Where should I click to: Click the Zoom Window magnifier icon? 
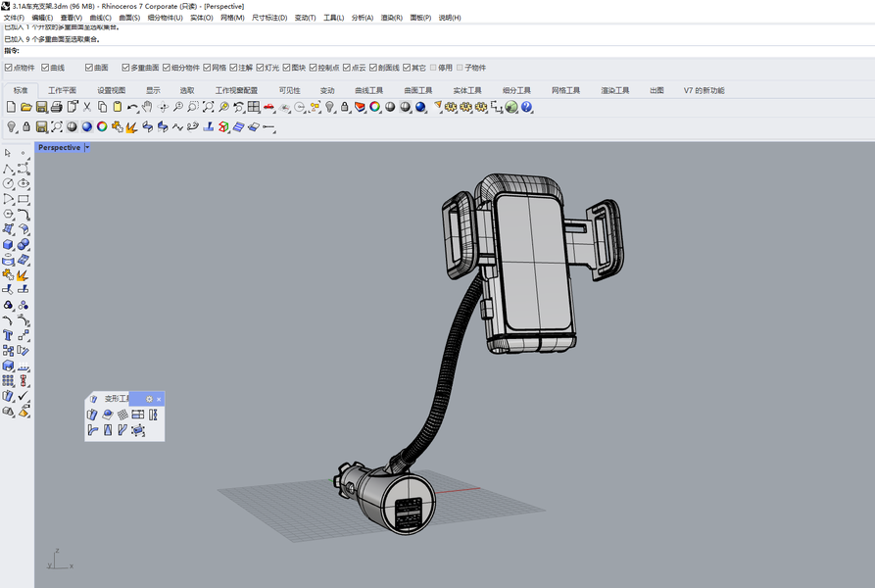193,107
